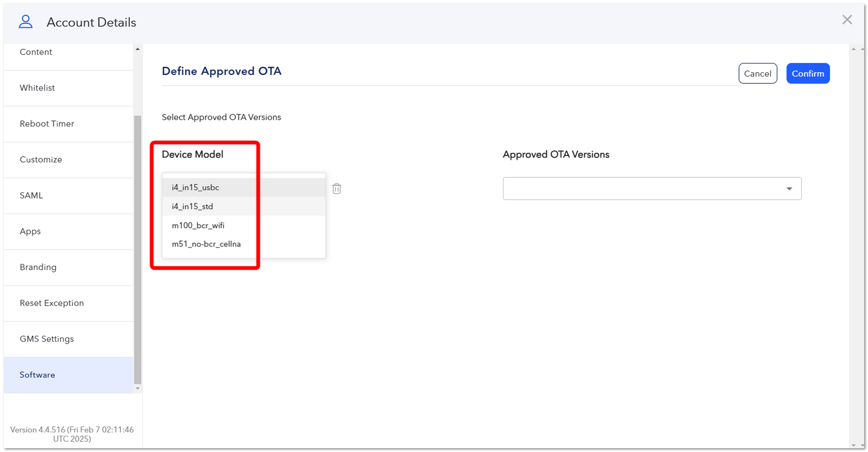868x452 pixels.
Task: Switch to Customize section
Action: click(68, 160)
